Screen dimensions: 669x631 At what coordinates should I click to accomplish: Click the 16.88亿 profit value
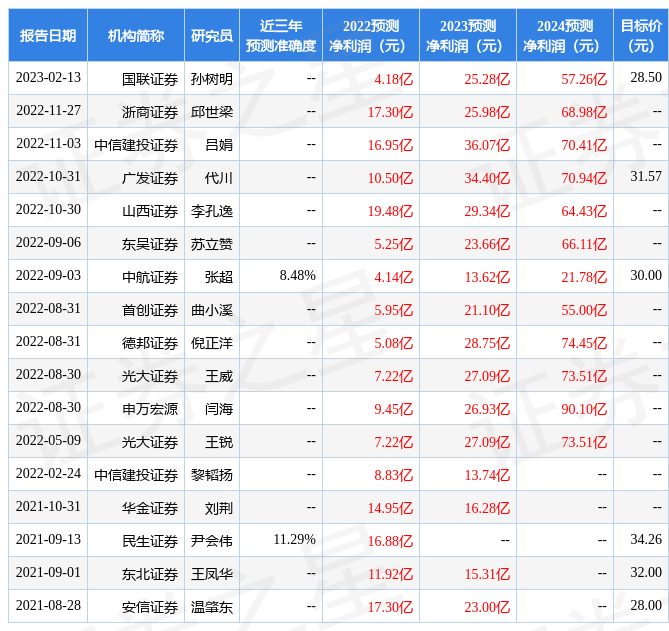point(390,541)
